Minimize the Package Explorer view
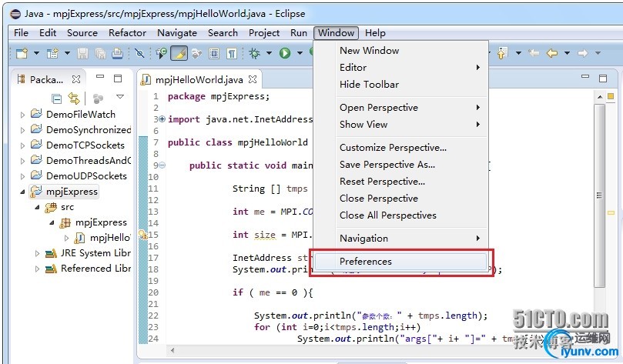 [100, 76]
